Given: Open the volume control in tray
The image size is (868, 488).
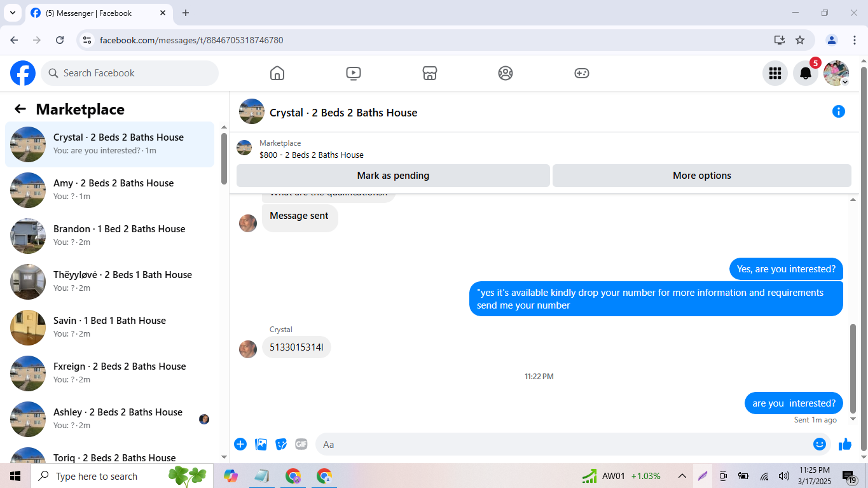Looking at the screenshot, I should coord(784,476).
